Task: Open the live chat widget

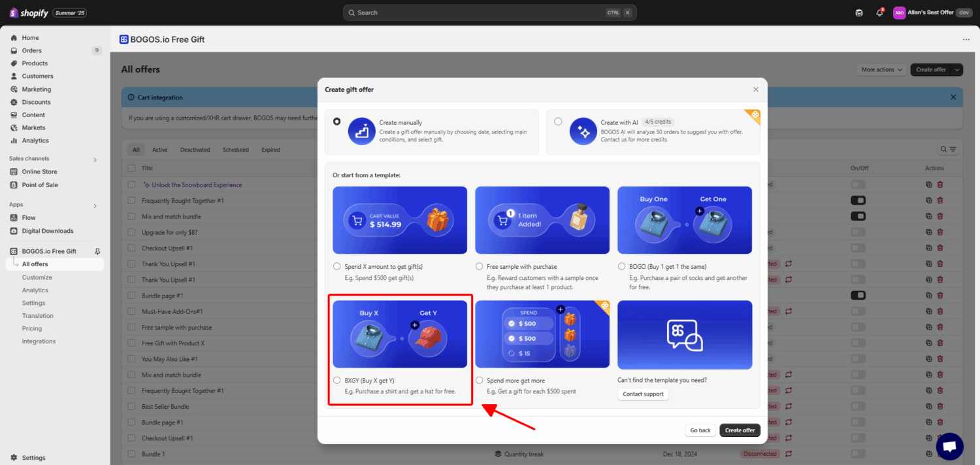Action: (949, 447)
